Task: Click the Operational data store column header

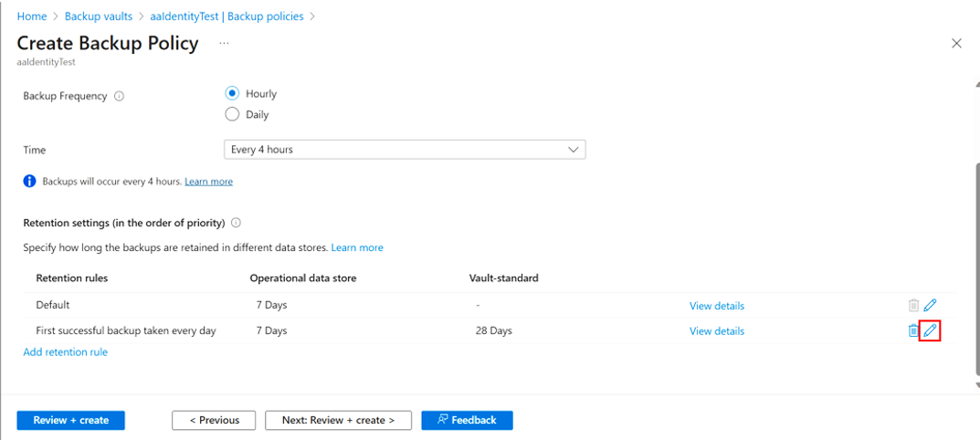Action: (x=303, y=278)
